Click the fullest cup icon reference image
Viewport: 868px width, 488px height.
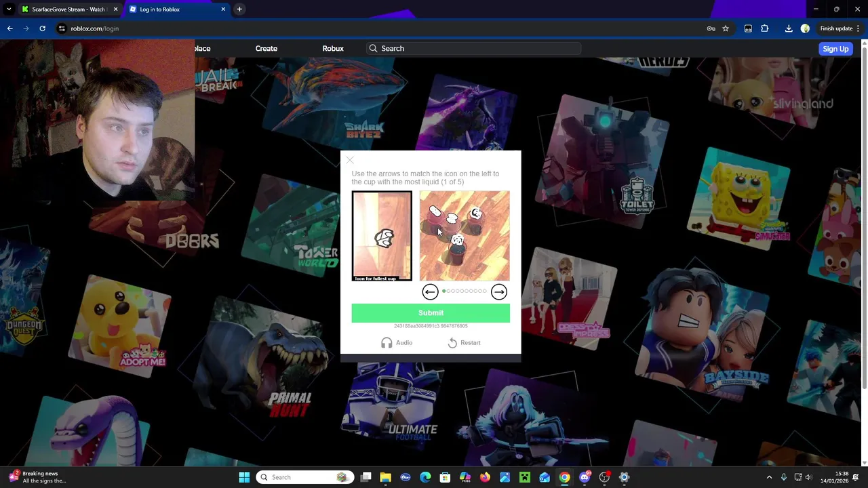tap(382, 236)
